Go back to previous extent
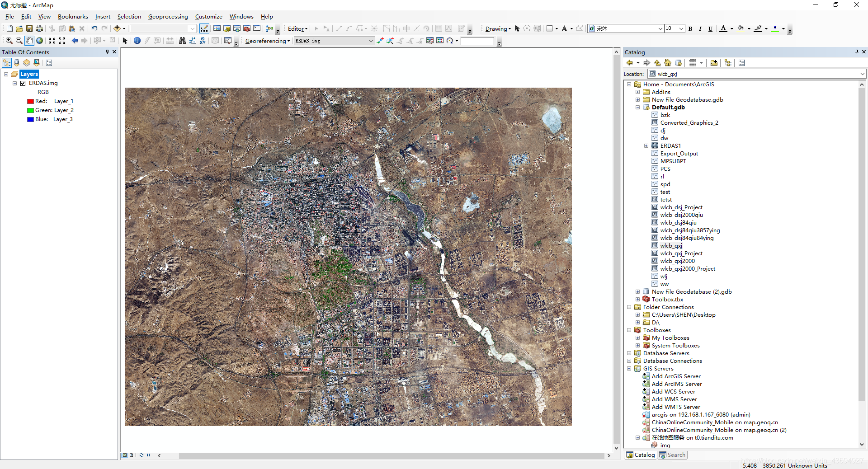This screenshot has height=469, width=868. [x=75, y=41]
